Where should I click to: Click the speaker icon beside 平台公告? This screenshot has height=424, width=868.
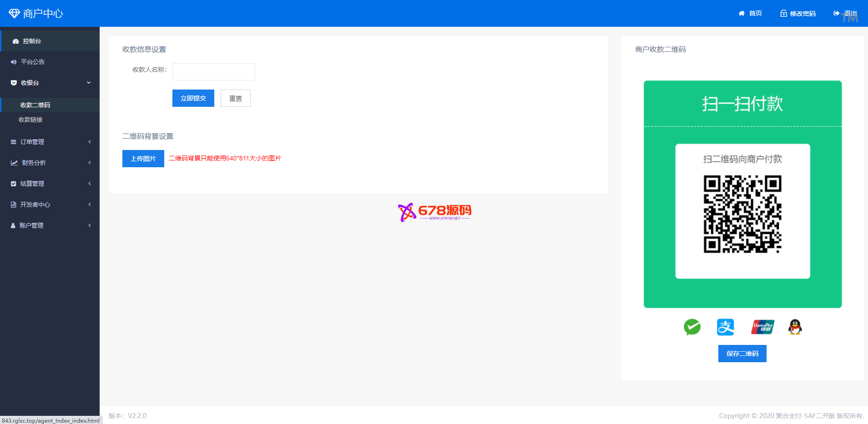[x=14, y=62]
